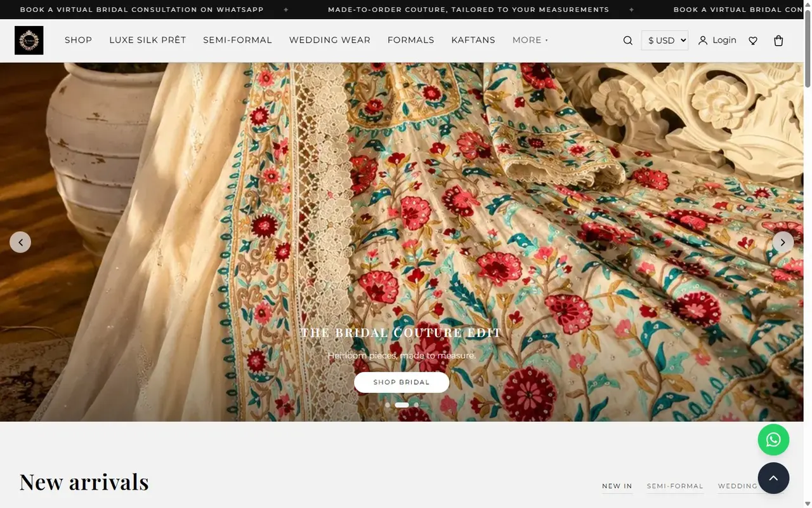
Task: Open the SHOP menu item
Action: click(78, 40)
